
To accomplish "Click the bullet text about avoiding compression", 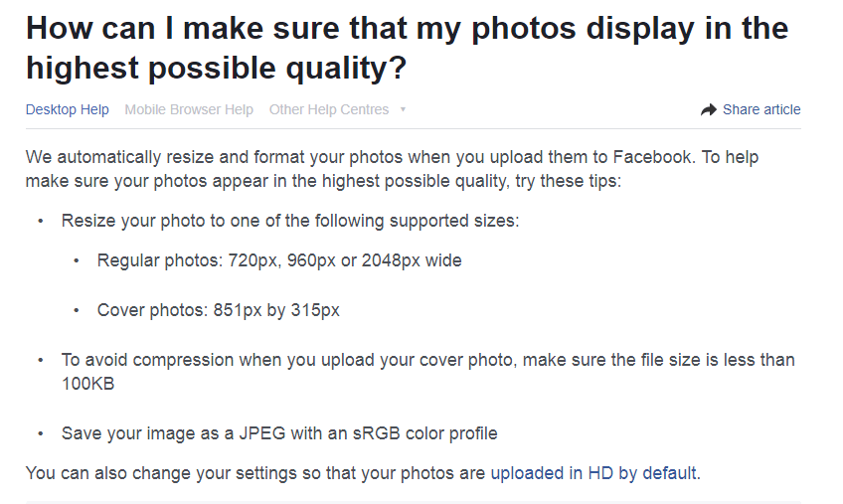I will 427,360.
